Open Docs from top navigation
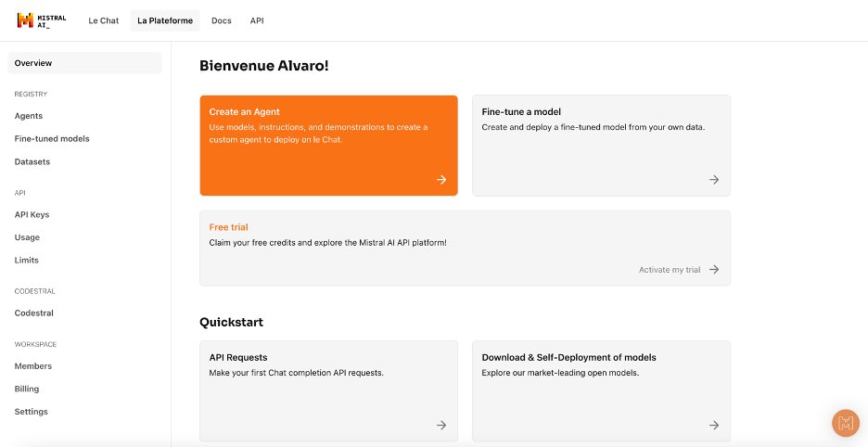This screenshot has width=868, height=447. point(222,20)
